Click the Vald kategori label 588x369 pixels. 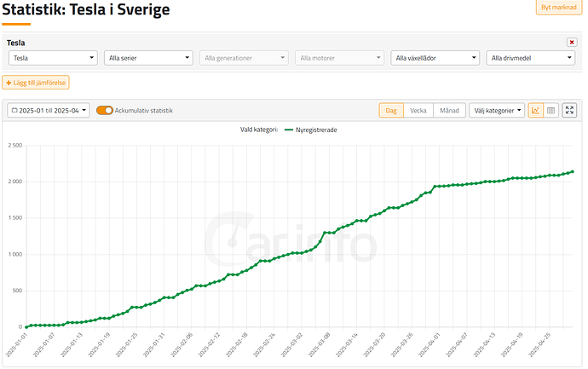tap(259, 130)
